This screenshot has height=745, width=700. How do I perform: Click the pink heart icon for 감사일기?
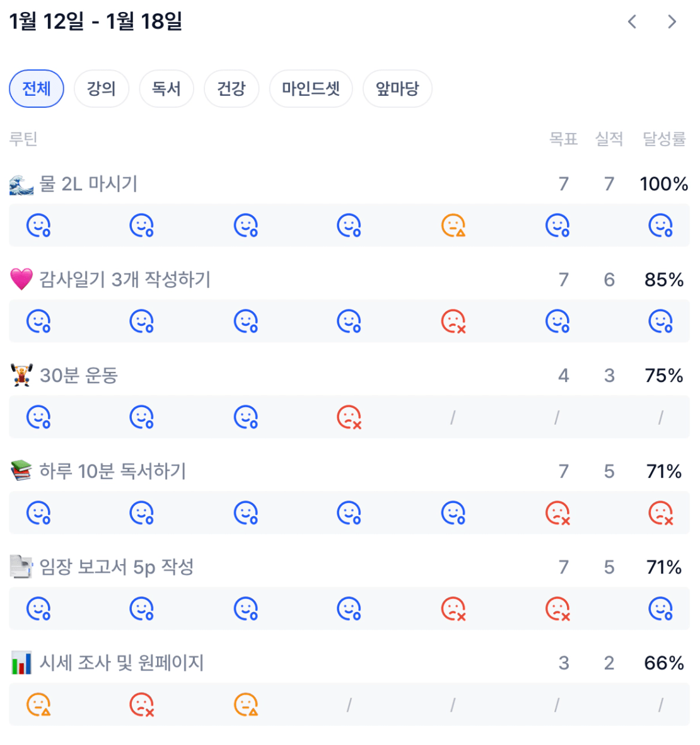[21, 279]
